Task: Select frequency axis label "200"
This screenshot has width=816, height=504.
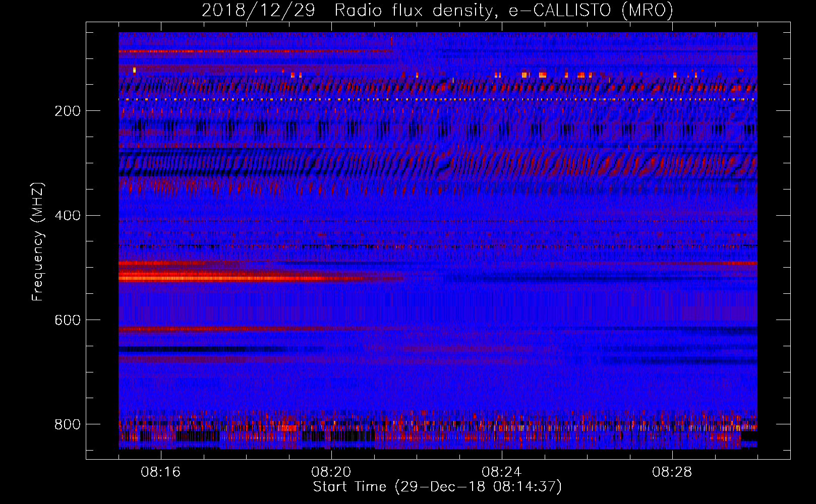Action: click(x=68, y=111)
